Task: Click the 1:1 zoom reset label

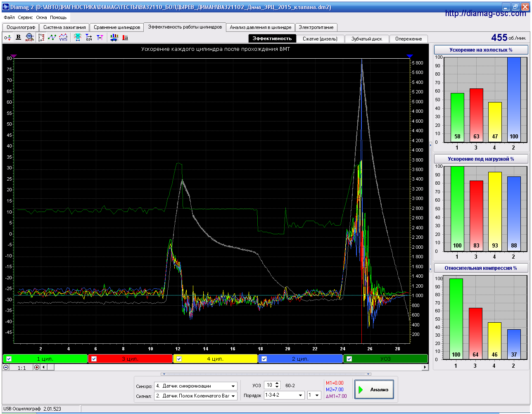Action: [x=21, y=367]
